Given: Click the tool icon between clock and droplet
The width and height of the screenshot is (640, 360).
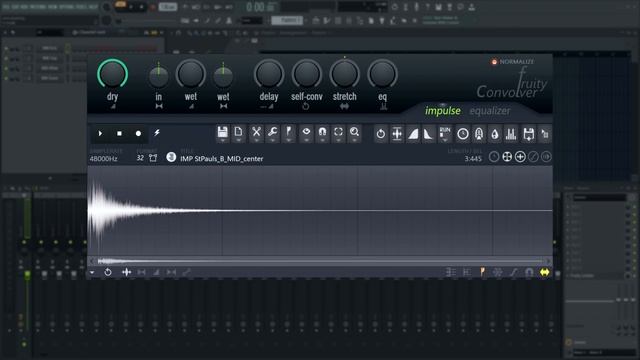Looking at the screenshot, I should 479,134.
